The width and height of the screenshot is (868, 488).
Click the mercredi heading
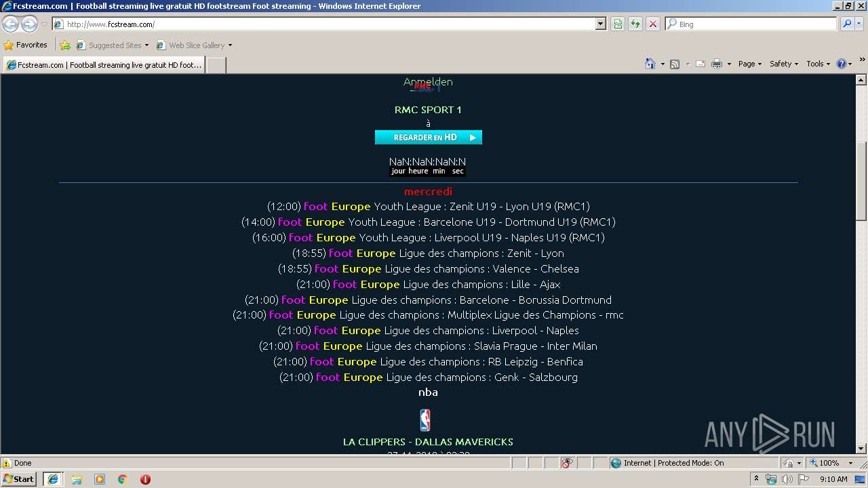[x=428, y=192]
